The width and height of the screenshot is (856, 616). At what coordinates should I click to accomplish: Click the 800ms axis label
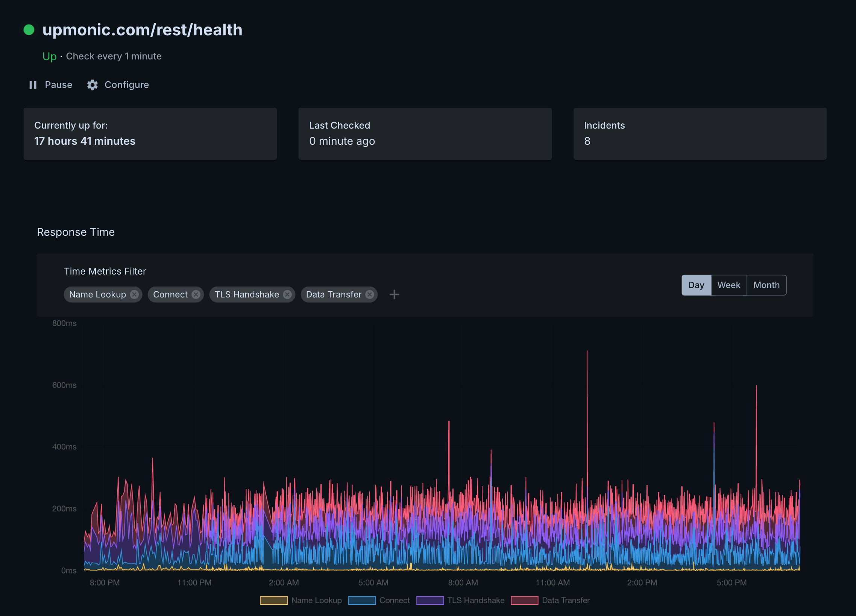coord(64,323)
